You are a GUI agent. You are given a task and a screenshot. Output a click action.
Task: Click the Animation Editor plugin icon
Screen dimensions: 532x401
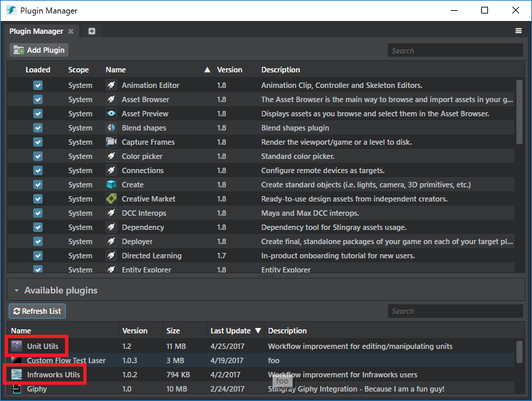click(111, 85)
